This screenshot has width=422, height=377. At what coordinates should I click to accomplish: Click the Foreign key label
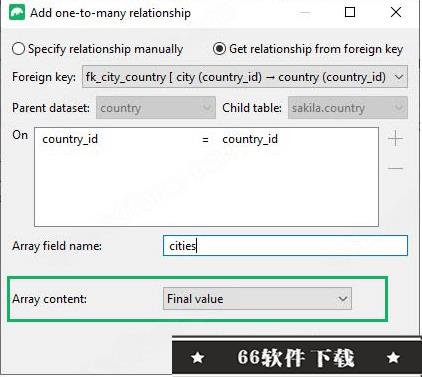[x=44, y=77]
